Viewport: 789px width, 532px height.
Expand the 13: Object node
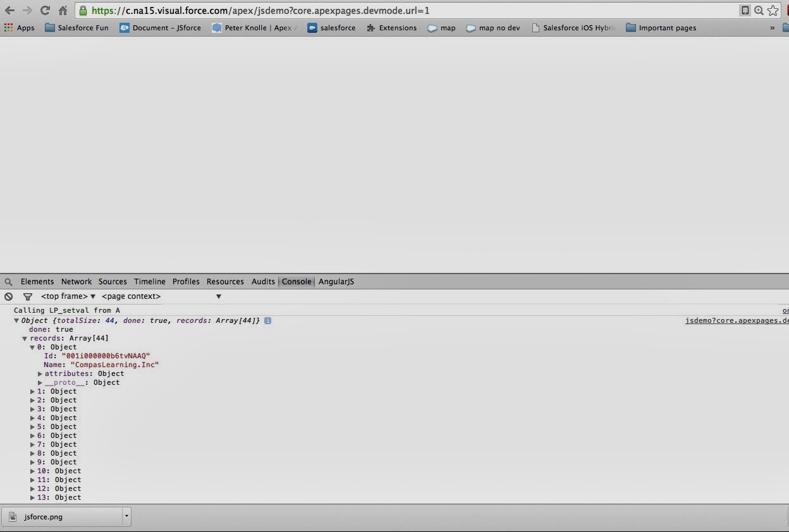[33, 498]
